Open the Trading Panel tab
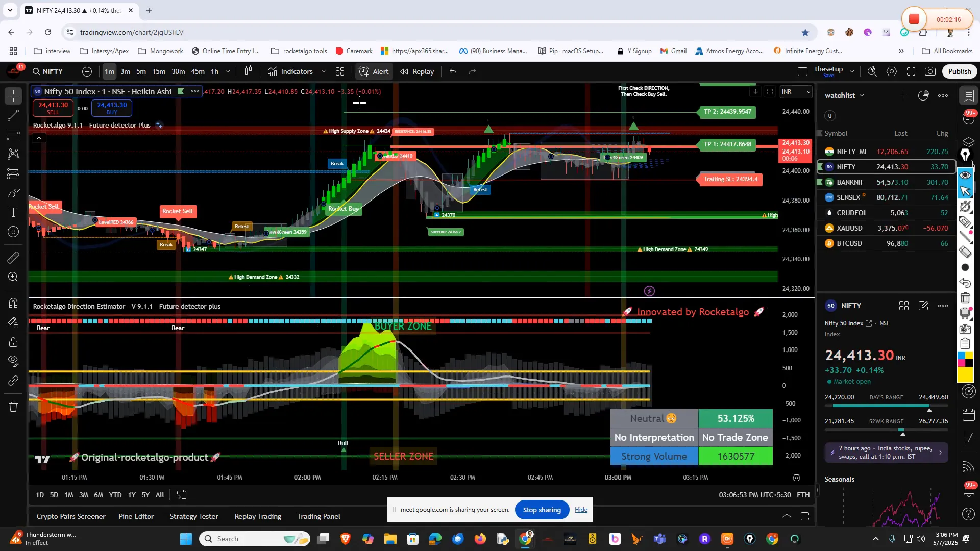 point(318,516)
